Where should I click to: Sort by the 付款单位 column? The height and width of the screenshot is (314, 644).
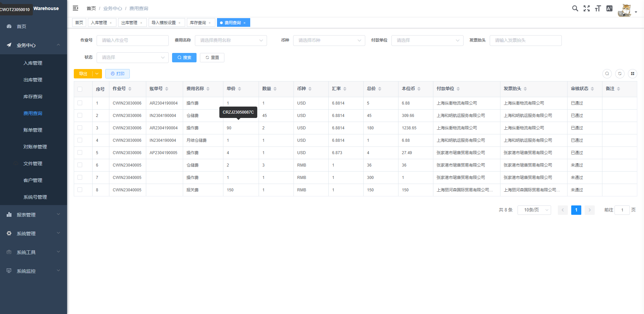click(x=458, y=89)
